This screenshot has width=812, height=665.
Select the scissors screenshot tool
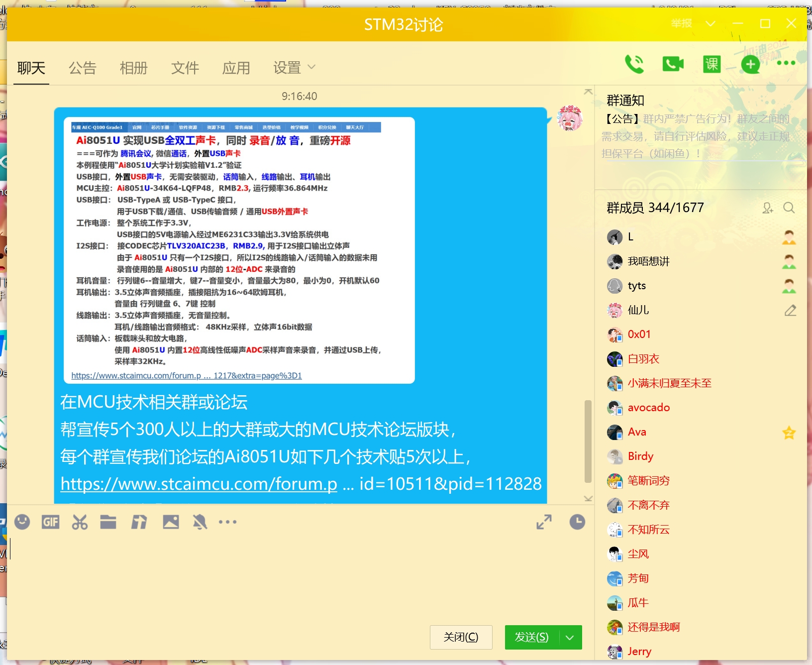tap(80, 522)
